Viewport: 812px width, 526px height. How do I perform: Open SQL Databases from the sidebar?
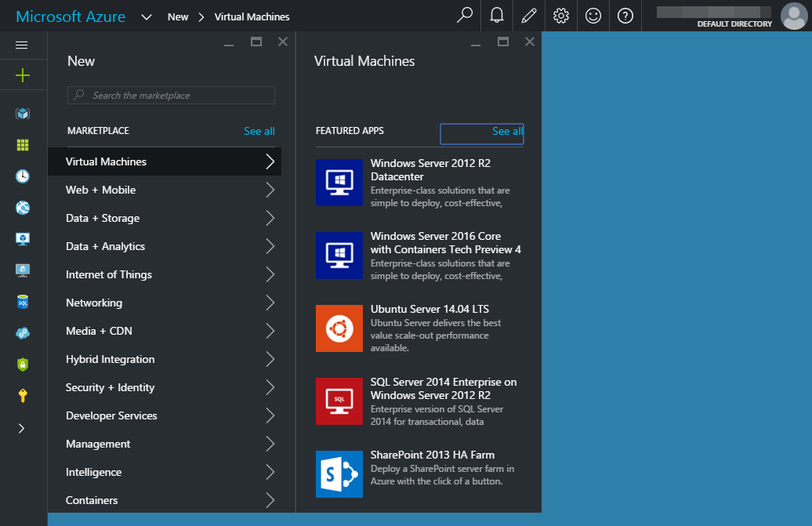coord(23,301)
